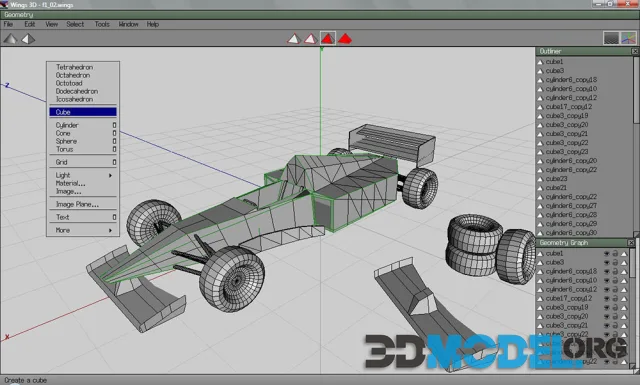Open Grid options box in context menu
640x385 pixels.
click(x=114, y=162)
